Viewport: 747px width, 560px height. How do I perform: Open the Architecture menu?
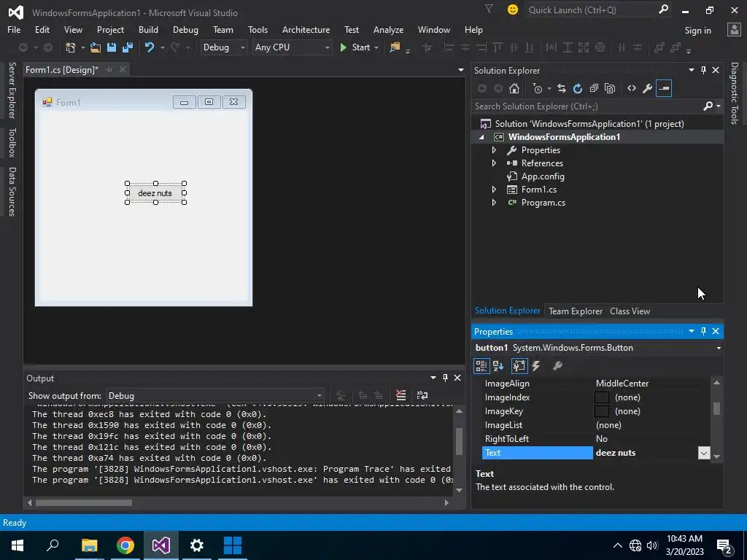pyautogui.click(x=306, y=29)
